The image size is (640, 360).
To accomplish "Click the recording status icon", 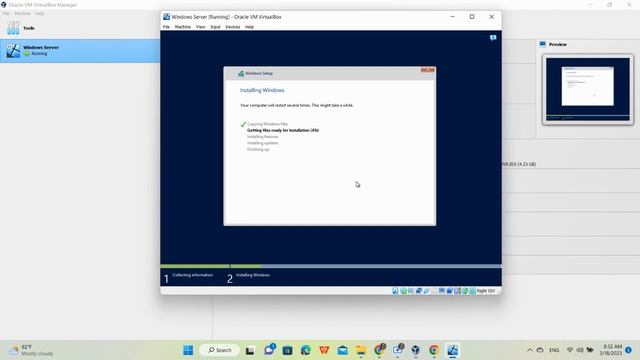I will pos(449,291).
